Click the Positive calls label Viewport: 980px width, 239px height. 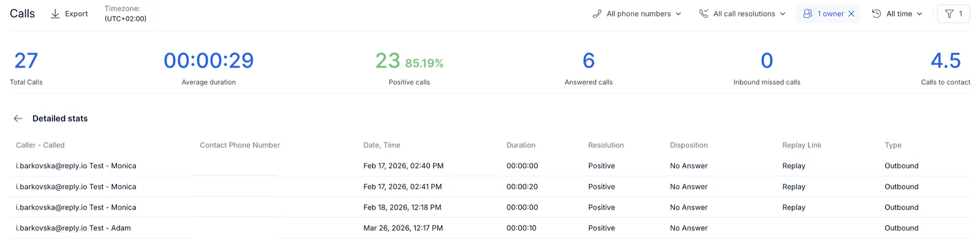point(409,82)
